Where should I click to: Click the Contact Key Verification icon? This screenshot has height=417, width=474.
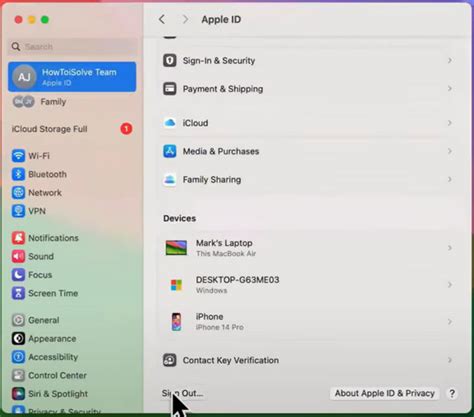tap(170, 360)
